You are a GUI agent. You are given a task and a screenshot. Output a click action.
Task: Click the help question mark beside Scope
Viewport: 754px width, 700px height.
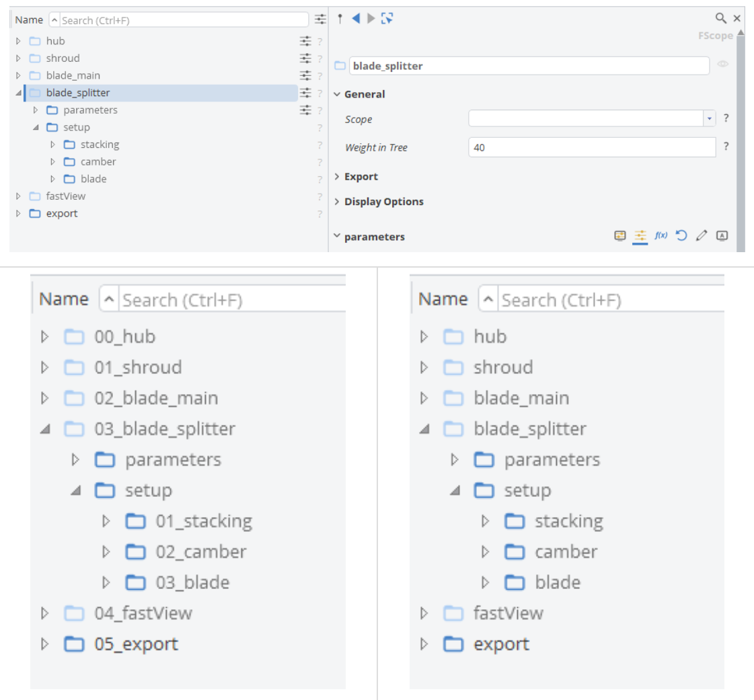(726, 118)
